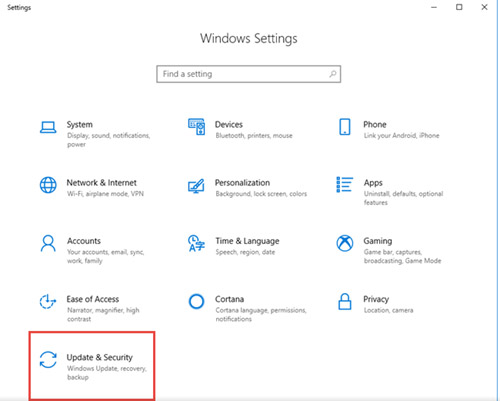Select the Cortana heading text
Viewport: 500px width, 401px height.
(229, 299)
